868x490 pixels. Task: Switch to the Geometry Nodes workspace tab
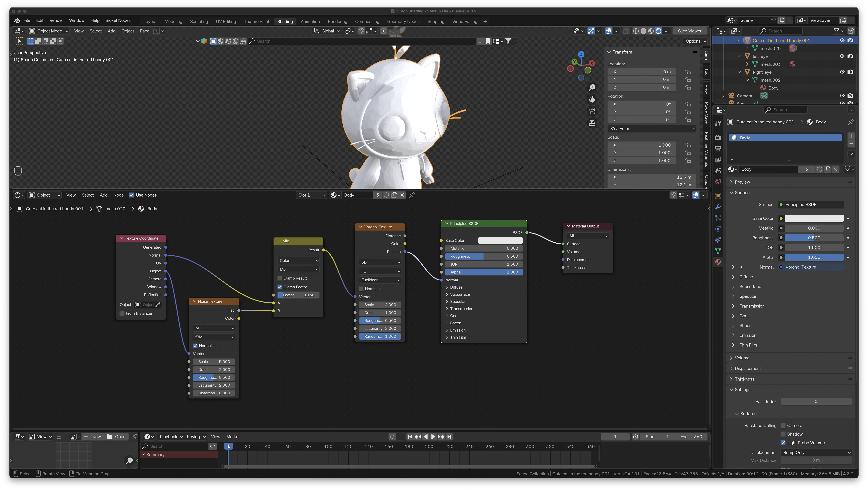click(x=403, y=22)
